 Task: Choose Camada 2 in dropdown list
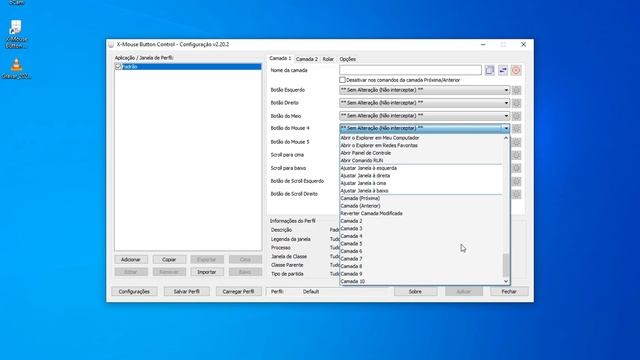pyautogui.click(x=421, y=221)
